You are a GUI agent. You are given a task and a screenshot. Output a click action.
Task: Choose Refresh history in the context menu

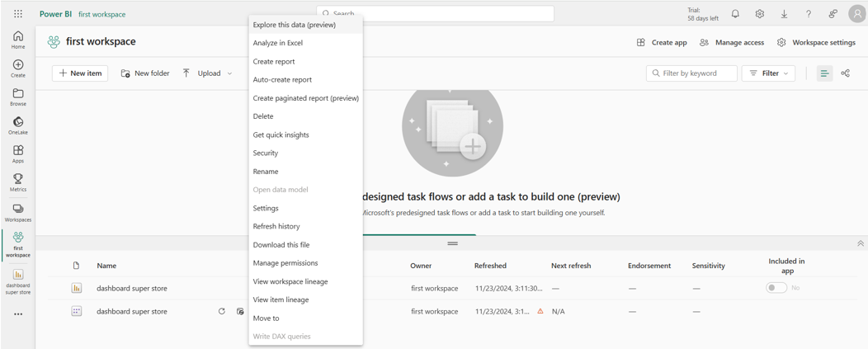[276, 226]
